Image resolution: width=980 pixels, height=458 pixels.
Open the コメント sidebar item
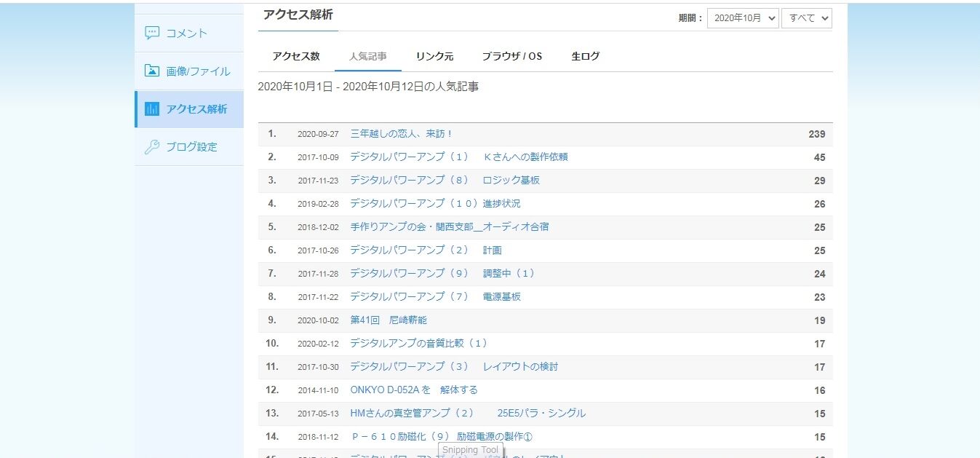click(189, 33)
